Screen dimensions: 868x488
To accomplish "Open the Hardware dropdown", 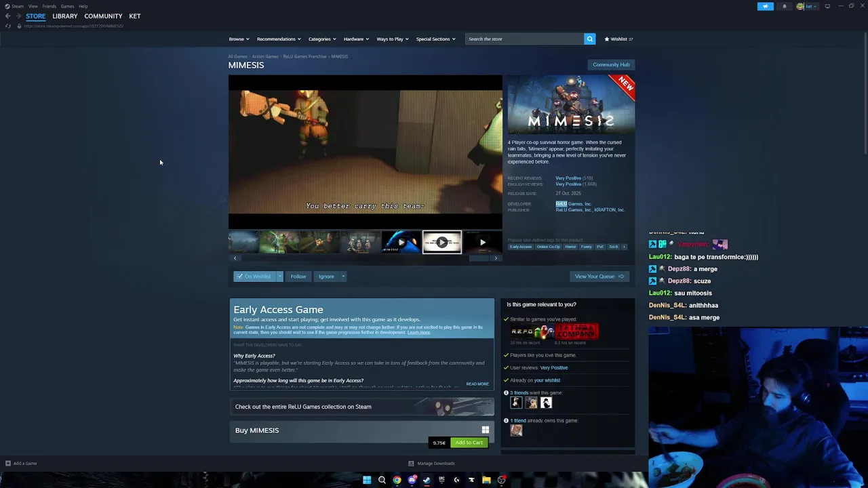I will coord(356,39).
